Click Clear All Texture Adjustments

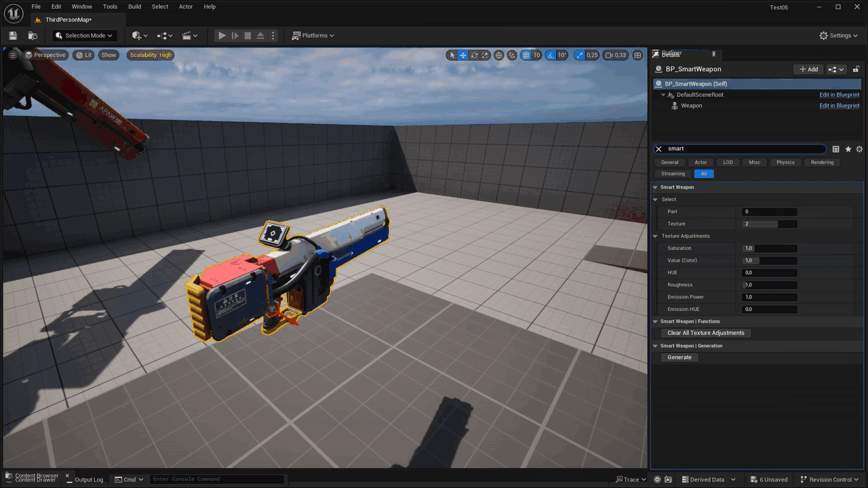[x=706, y=333]
